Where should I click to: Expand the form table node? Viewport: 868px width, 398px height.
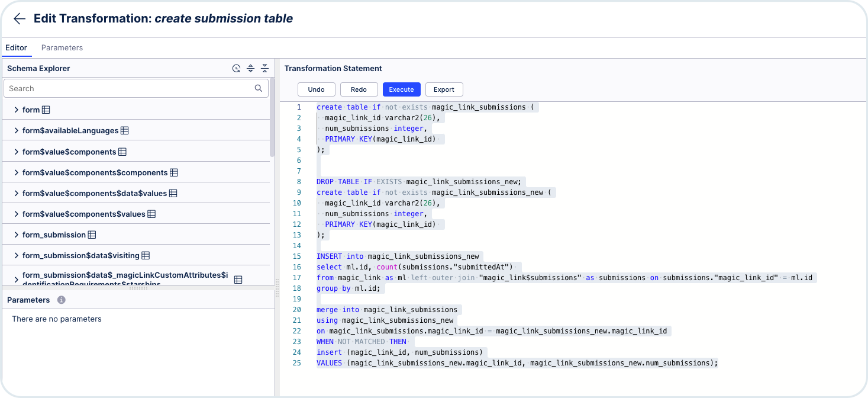point(17,110)
